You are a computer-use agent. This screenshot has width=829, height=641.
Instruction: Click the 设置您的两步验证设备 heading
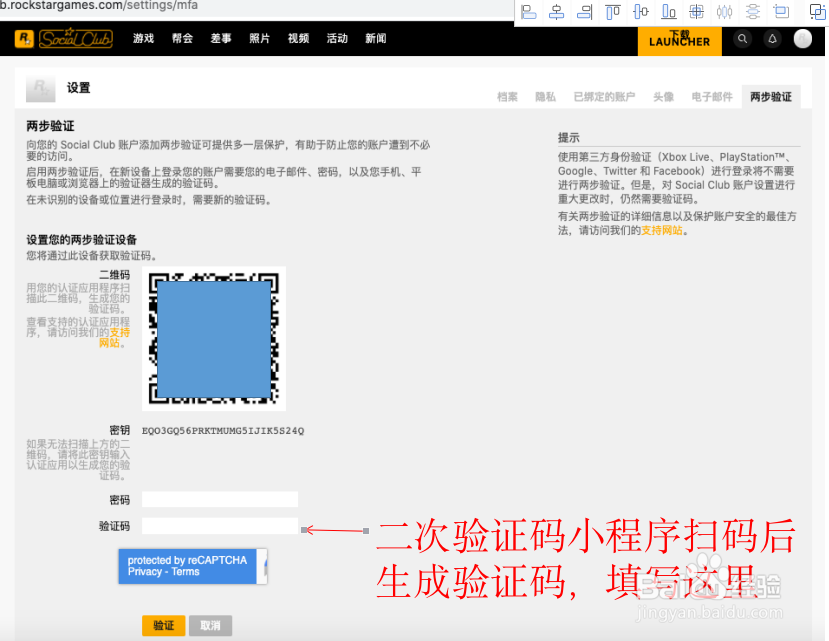point(82,240)
